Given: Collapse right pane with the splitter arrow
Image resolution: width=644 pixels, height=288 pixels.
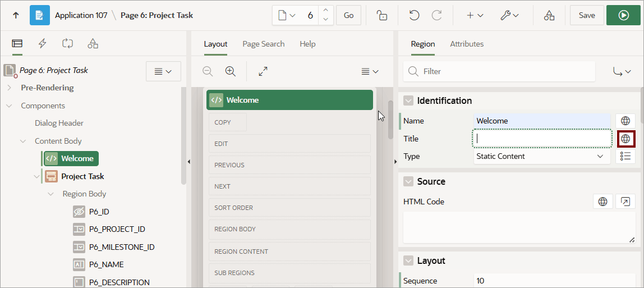Looking at the screenshot, I should [395, 162].
